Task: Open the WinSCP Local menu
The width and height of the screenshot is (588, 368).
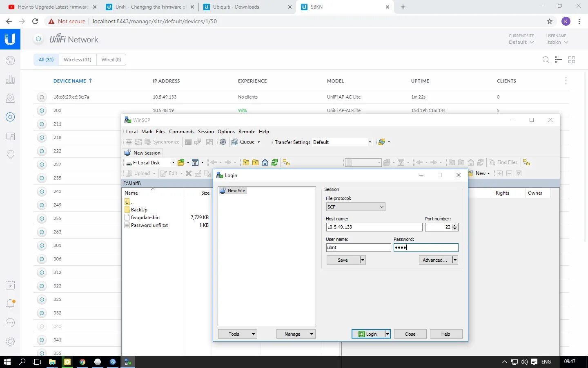Action: (x=132, y=132)
